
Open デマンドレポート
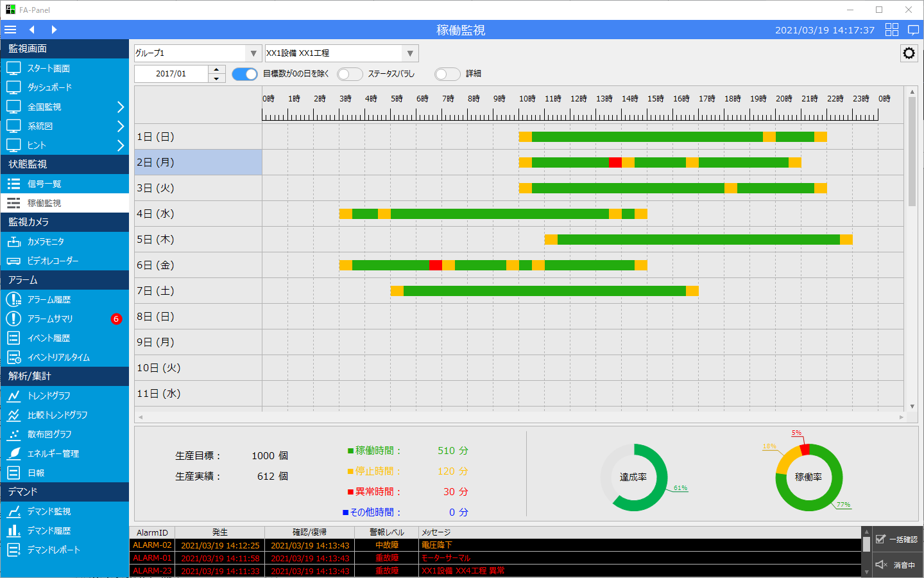64,550
